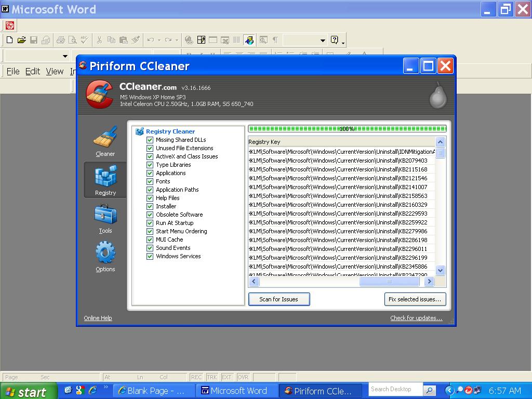Disable Application Paths checkbox
This screenshot has height=399, width=532.
pos(150,190)
